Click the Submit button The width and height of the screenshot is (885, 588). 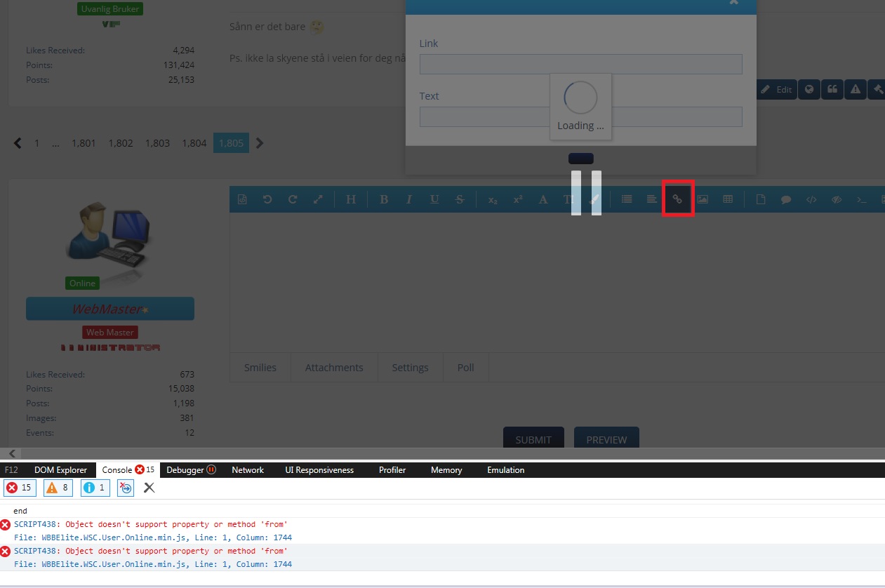533,439
